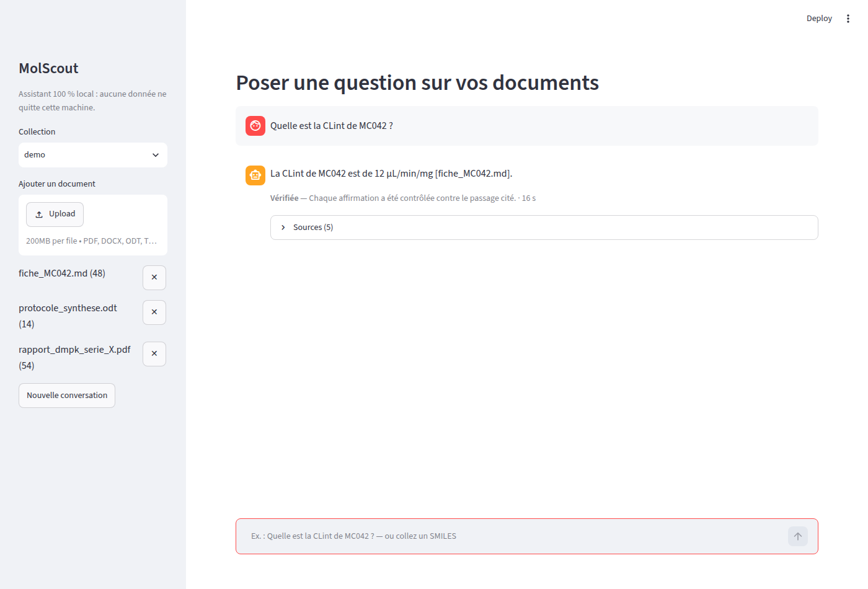Click the protocole_synthese.odt (14) file name

point(68,316)
